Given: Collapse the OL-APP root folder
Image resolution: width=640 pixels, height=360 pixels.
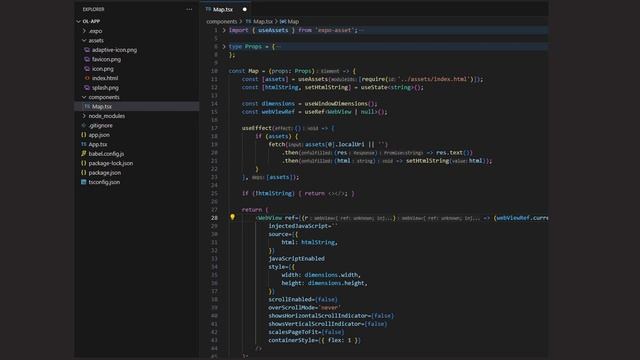Looking at the screenshot, I should tap(78, 21).
